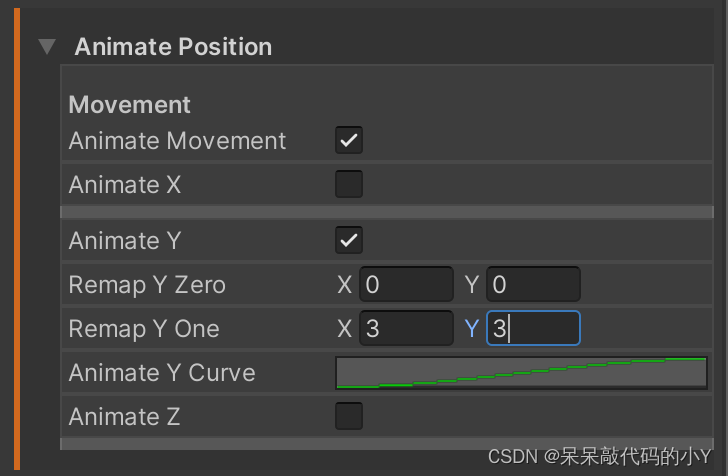Click the Y label of Remap Y Zero
Image resolution: width=728 pixels, height=476 pixels.
point(472,285)
